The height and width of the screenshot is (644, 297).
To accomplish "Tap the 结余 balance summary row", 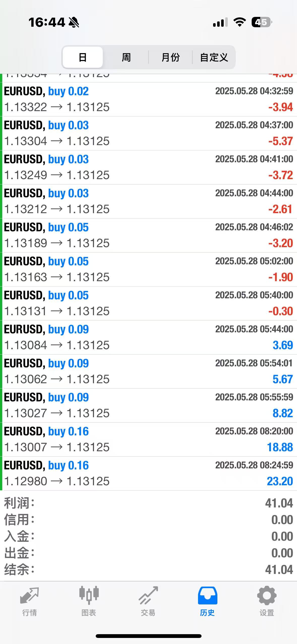I will [149, 570].
